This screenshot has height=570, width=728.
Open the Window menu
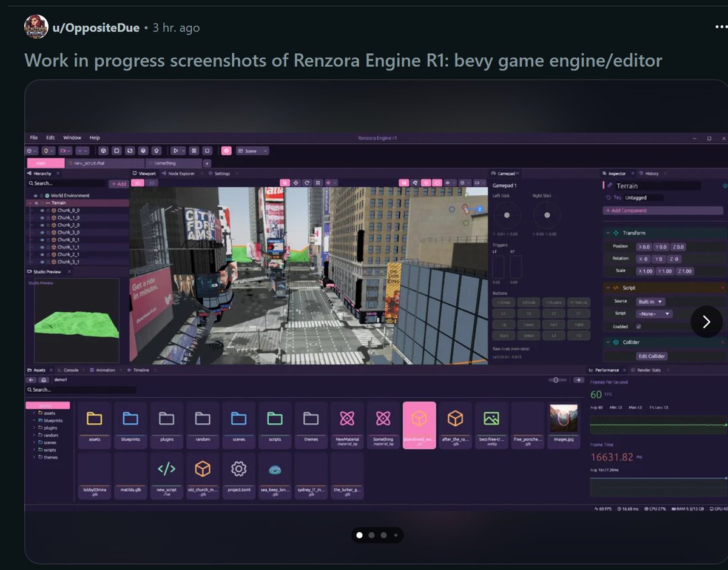point(72,138)
